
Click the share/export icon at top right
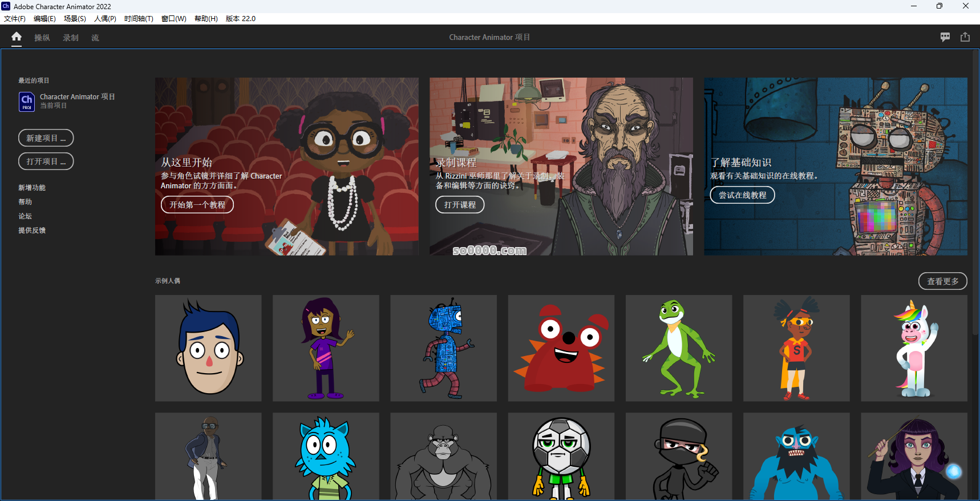(965, 37)
